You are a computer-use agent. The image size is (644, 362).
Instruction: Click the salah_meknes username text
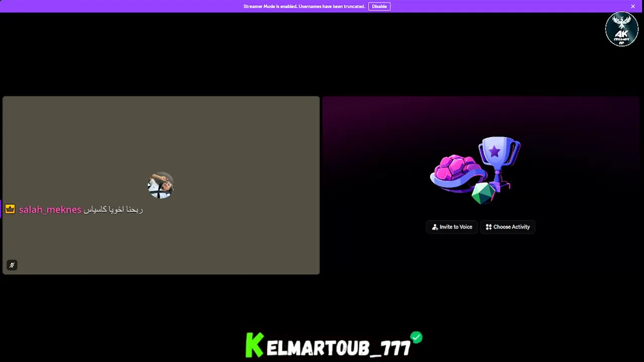click(x=50, y=210)
